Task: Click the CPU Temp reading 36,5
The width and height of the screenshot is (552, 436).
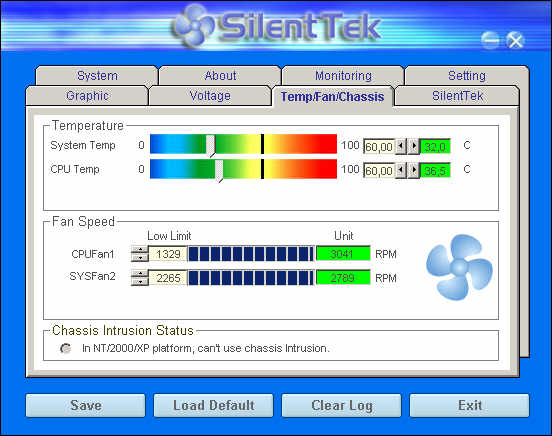Action: pyautogui.click(x=435, y=171)
